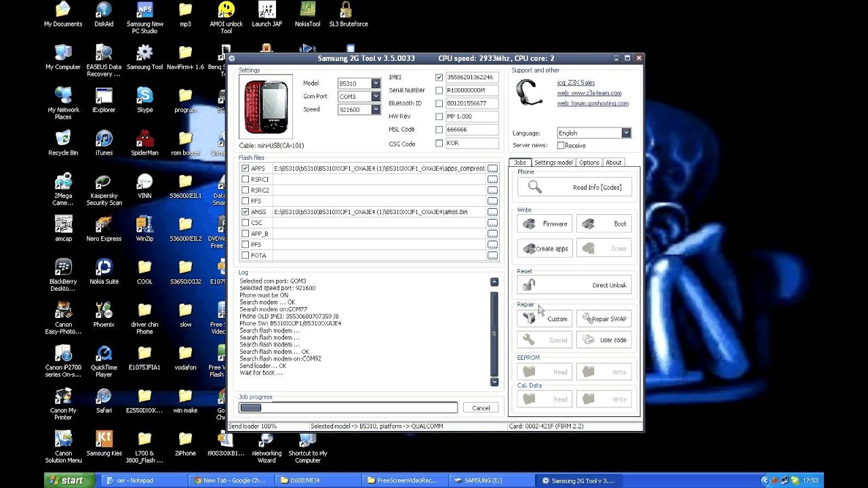
Task: Click the Read Info [Codes] magnifier button
Action: click(x=574, y=188)
